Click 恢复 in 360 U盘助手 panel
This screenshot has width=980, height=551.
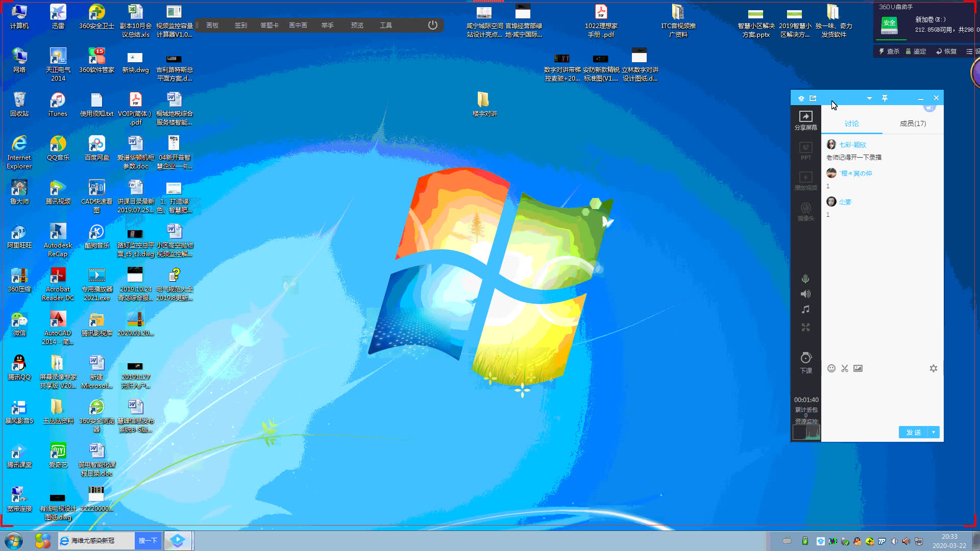[946, 52]
